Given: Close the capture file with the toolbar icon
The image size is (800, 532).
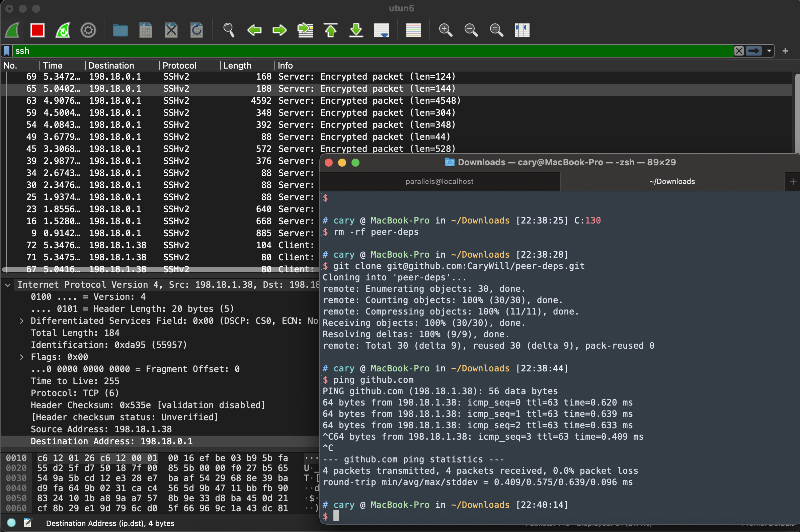Looking at the screenshot, I should point(171,30).
